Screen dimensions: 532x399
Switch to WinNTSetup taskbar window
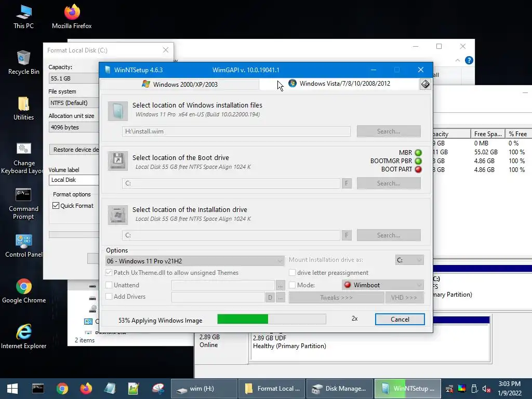click(407, 389)
